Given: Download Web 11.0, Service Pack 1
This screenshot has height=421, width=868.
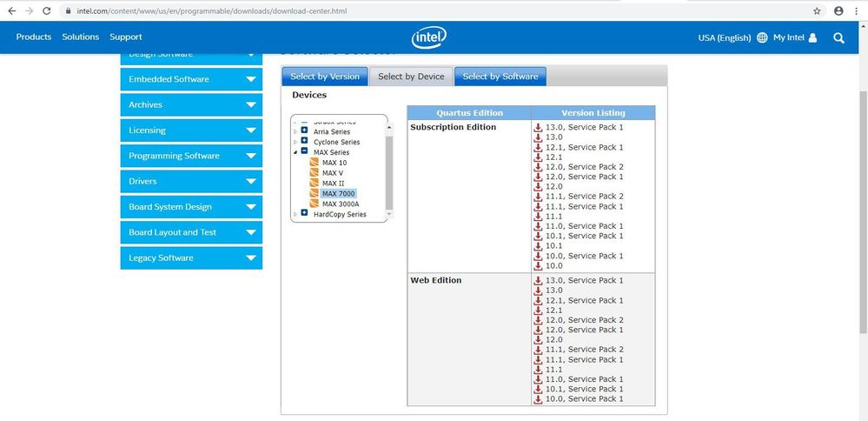Looking at the screenshot, I should pos(584,379).
